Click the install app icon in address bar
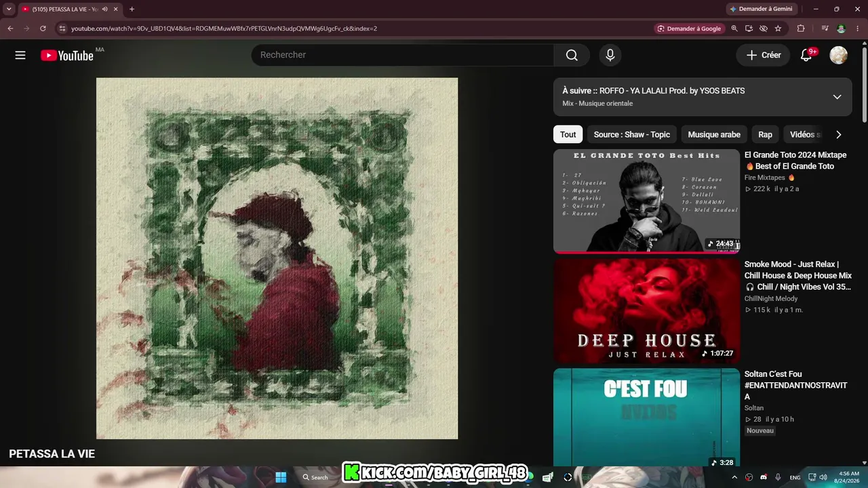 [x=749, y=28]
